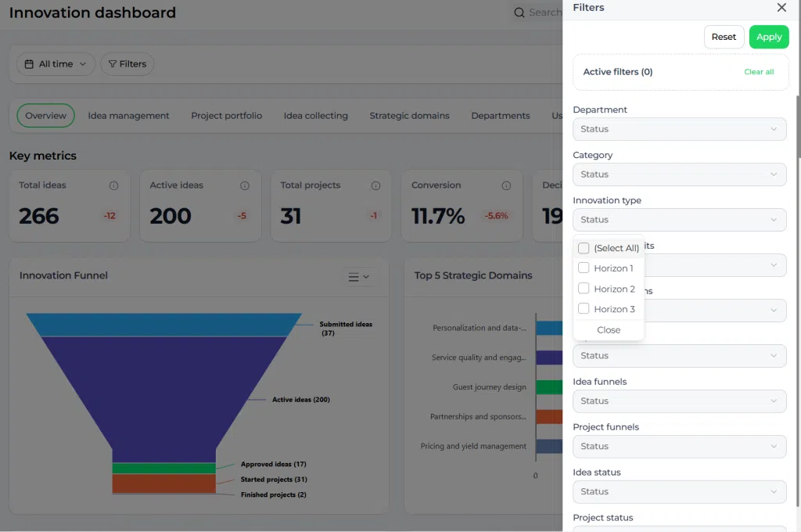Click the Conversion info icon
The height and width of the screenshot is (532, 801).
(506, 185)
